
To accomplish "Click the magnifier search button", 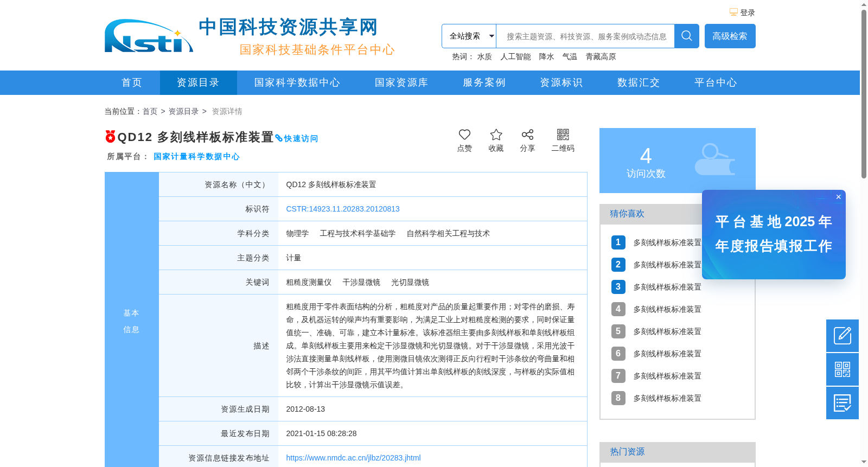I will pos(687,36).
